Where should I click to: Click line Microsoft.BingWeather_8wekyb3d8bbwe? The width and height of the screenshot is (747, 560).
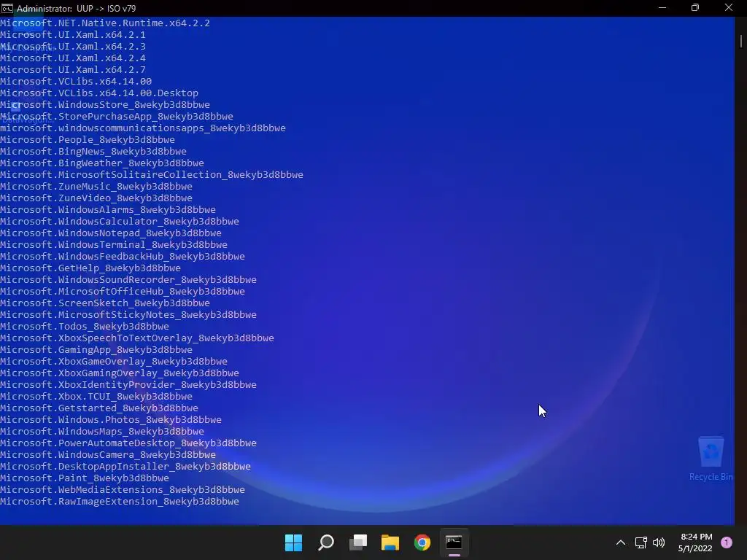(x=102, y=163)
